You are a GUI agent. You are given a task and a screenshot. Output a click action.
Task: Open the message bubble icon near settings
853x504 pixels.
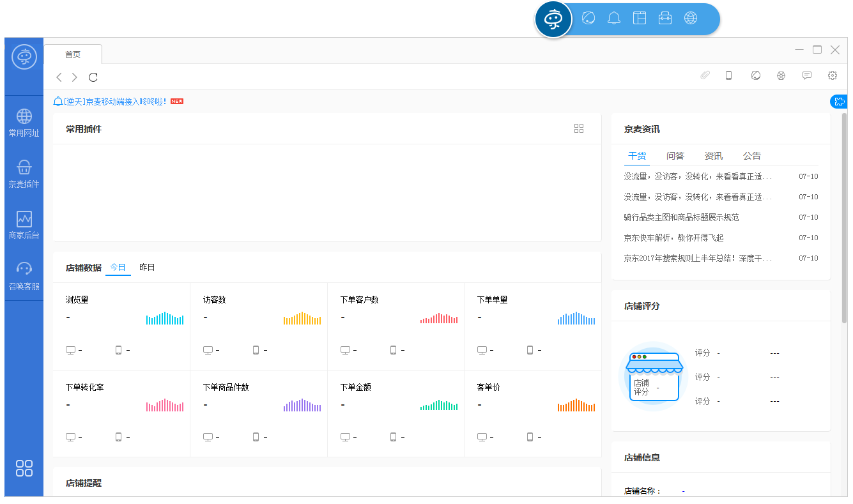(806, 75)
